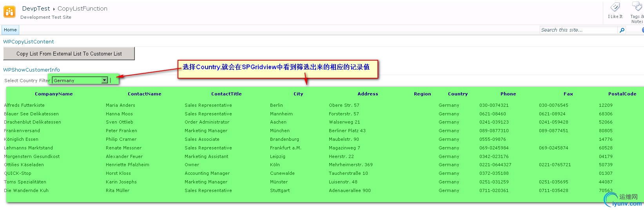The height and width of the screenshot is (210, 644).
Task: Click the city cell Stuttgart
Action: tap(280, 190)
